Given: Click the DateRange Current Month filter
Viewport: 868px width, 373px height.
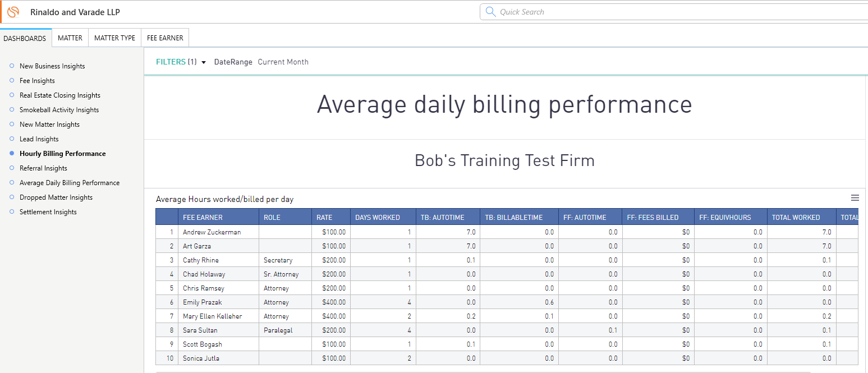Looking at the screenshot, I should tap(261, 62).
